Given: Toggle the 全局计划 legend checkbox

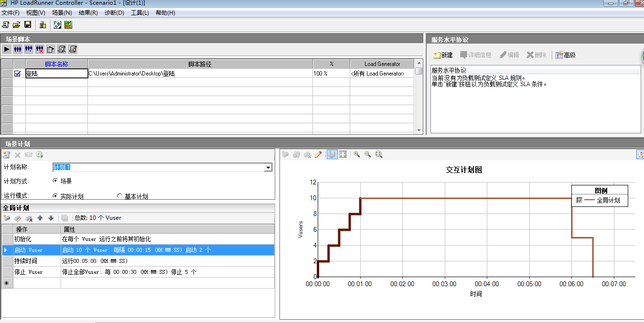Looking at the screenshot, I should 580,201.
